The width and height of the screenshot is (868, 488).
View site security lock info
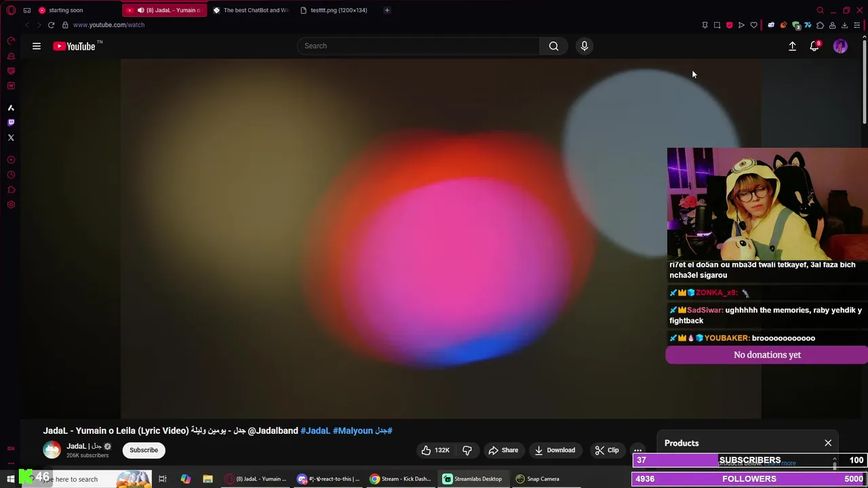coord(65,25)
